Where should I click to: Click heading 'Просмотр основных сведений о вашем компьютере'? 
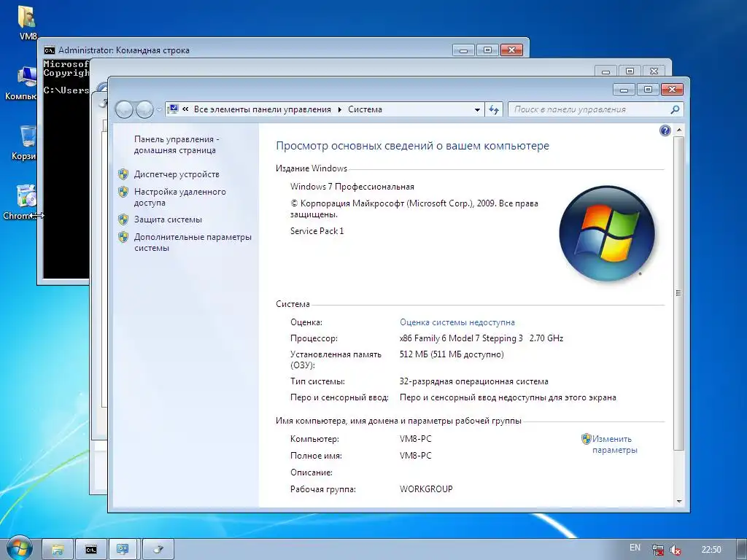(x=413, y=146)
